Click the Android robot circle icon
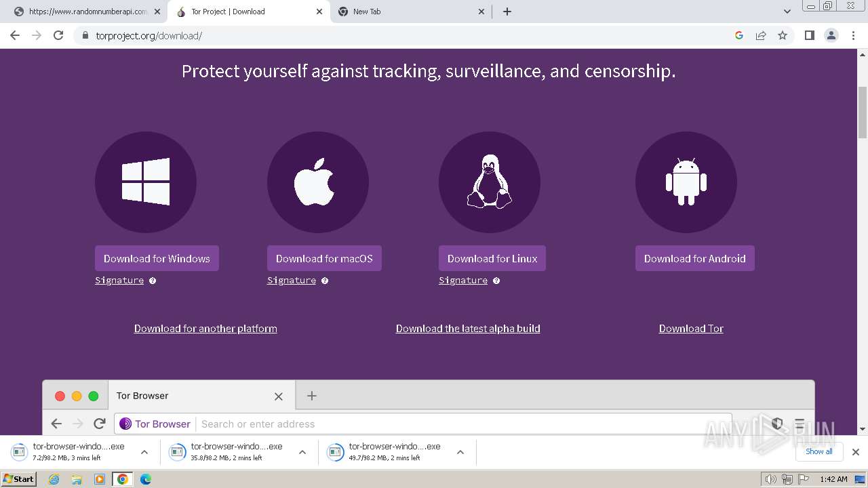The width and height of the screenshot is (868, 488). 686,182
